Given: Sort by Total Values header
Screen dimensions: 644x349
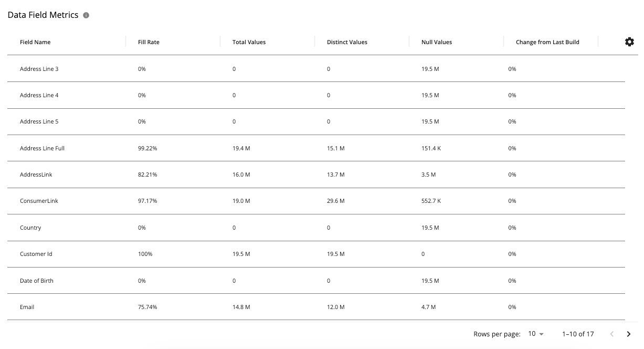Looking at the screenshot, I should [x=249, y=42].
